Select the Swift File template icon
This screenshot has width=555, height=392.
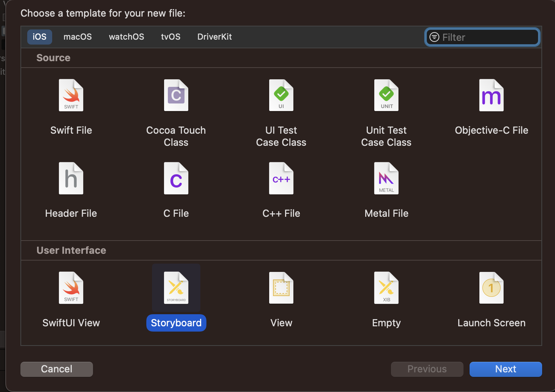(x=71, y=95)
